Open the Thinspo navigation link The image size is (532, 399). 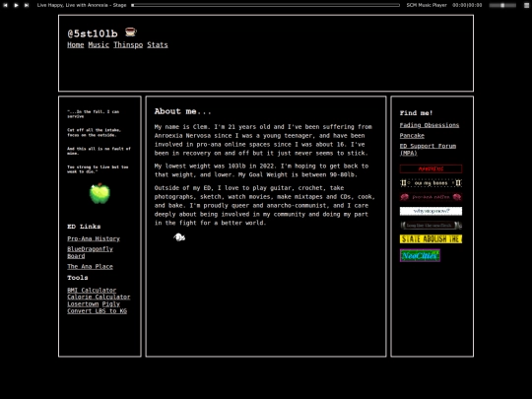tap(128, 44)
